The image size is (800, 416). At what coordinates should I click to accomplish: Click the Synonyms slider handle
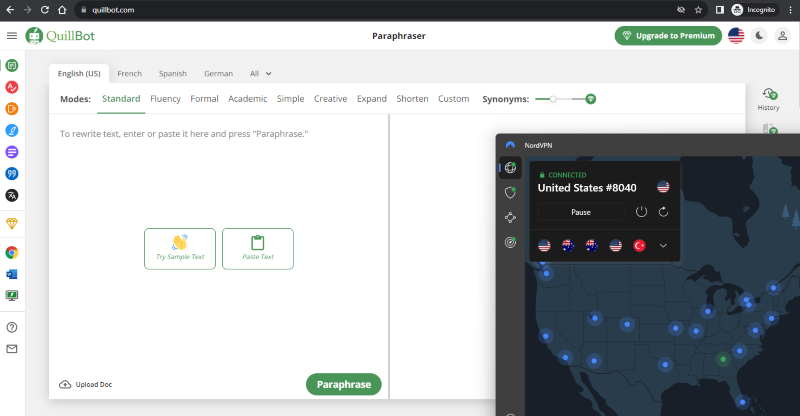pos(553,99)
